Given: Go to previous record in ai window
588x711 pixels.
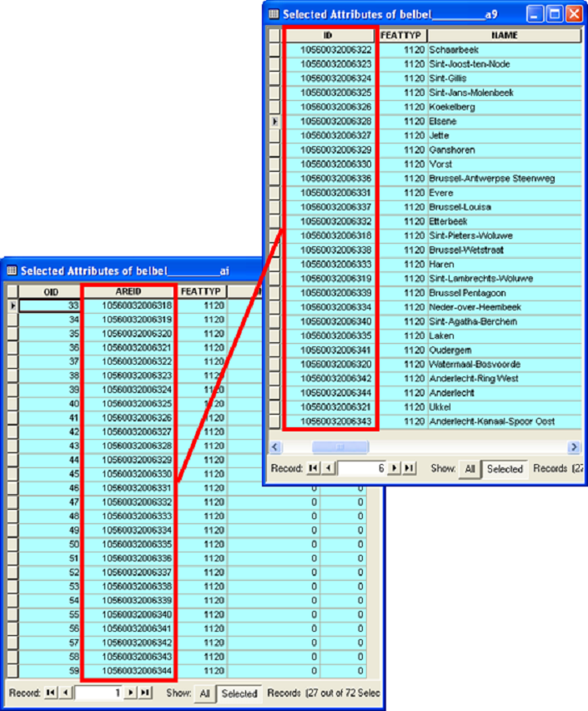Looking at the screenshot, I should pos(66,693).
